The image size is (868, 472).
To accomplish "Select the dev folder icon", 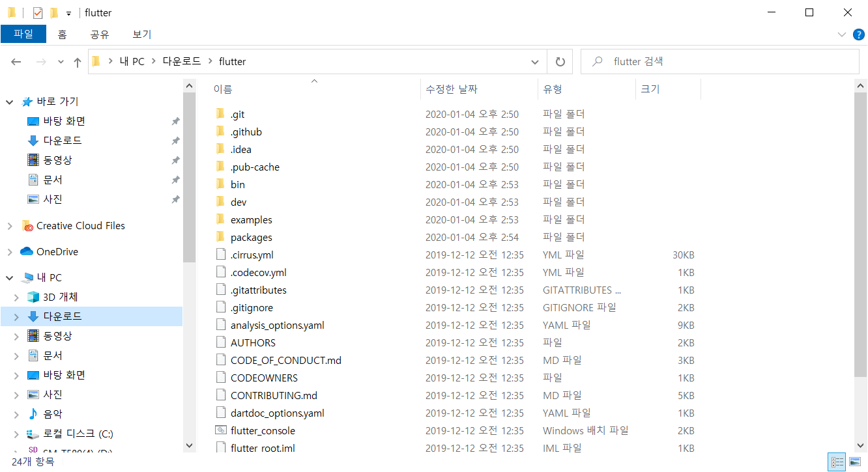I will [220, 202].
